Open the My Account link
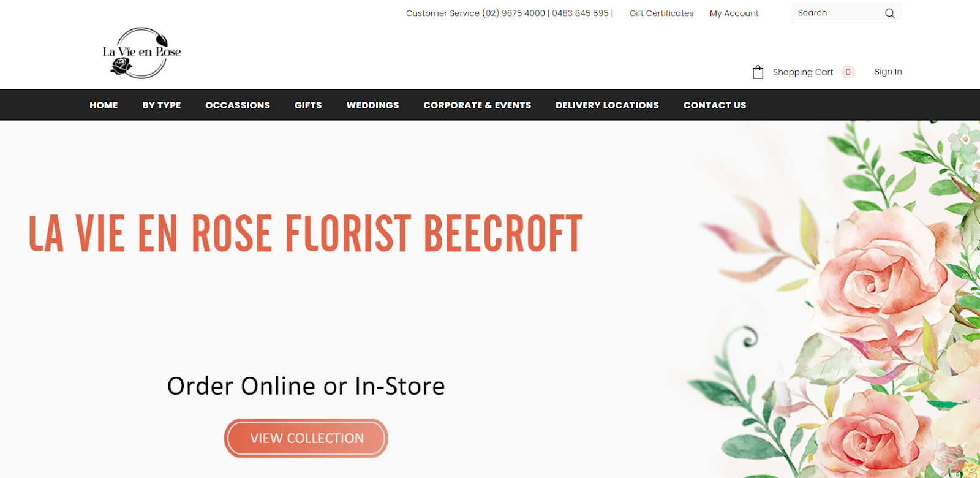 coord(734,13)
